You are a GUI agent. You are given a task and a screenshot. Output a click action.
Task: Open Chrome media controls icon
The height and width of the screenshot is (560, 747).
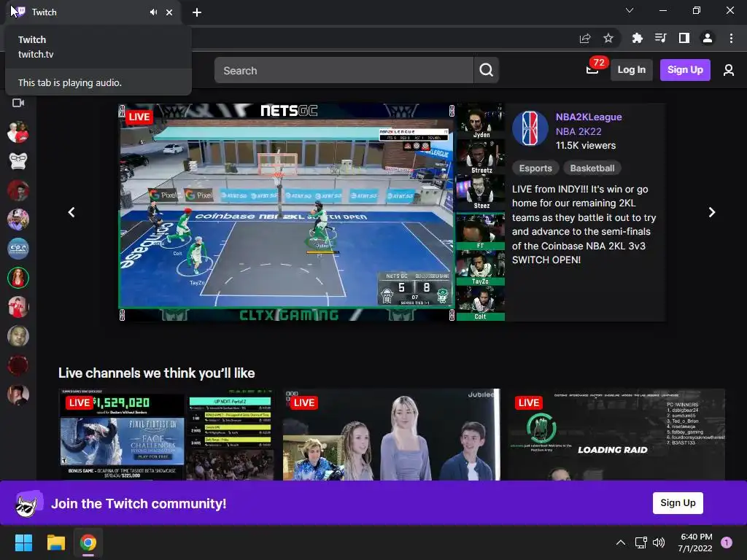pos(660,38)
